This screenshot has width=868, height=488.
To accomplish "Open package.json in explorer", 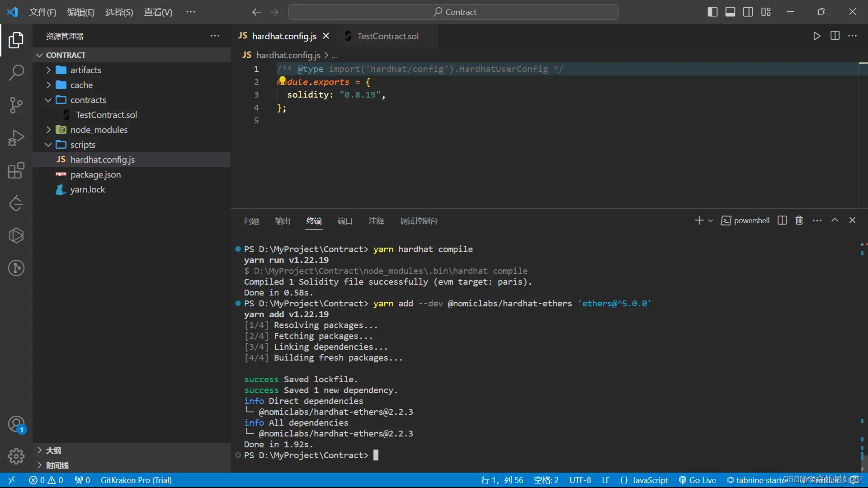I will click(x=95, y=175).
